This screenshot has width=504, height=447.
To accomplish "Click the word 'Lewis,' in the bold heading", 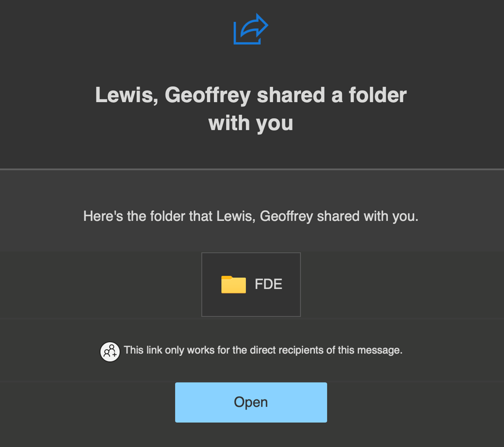I will pos(127,95).
